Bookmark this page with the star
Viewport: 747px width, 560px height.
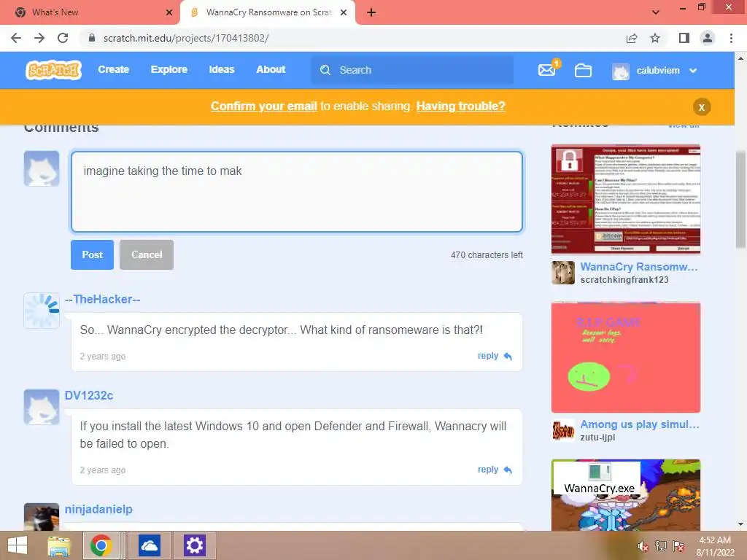[655, 38]
